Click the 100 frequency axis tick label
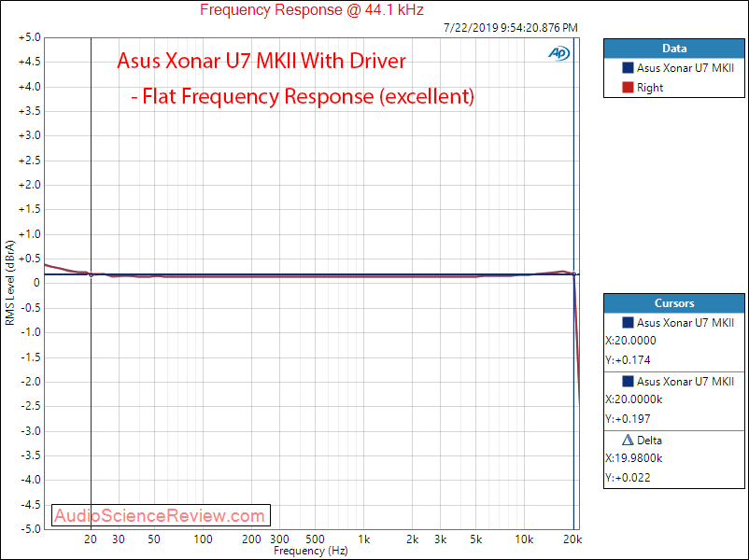 (203, 539)
